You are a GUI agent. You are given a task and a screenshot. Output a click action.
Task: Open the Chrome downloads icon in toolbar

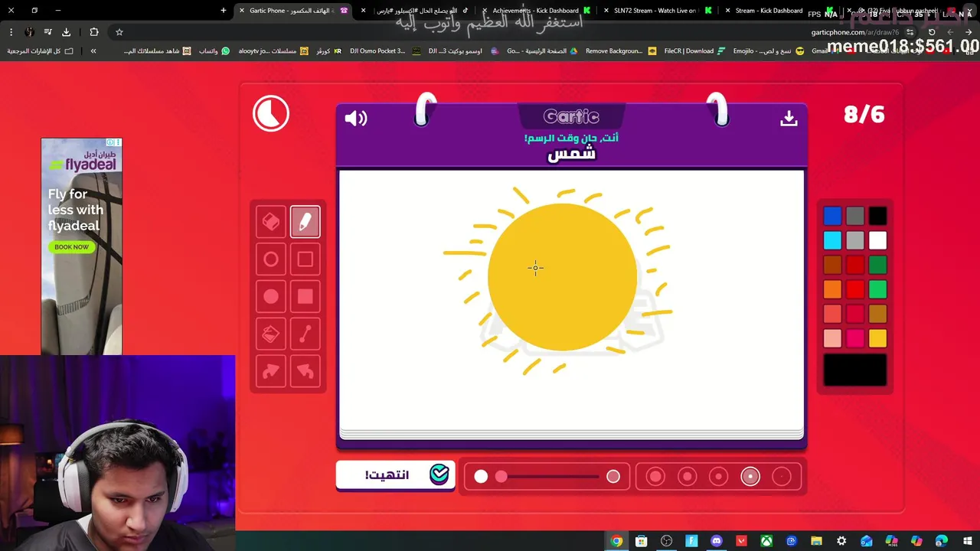pos(66,32)
